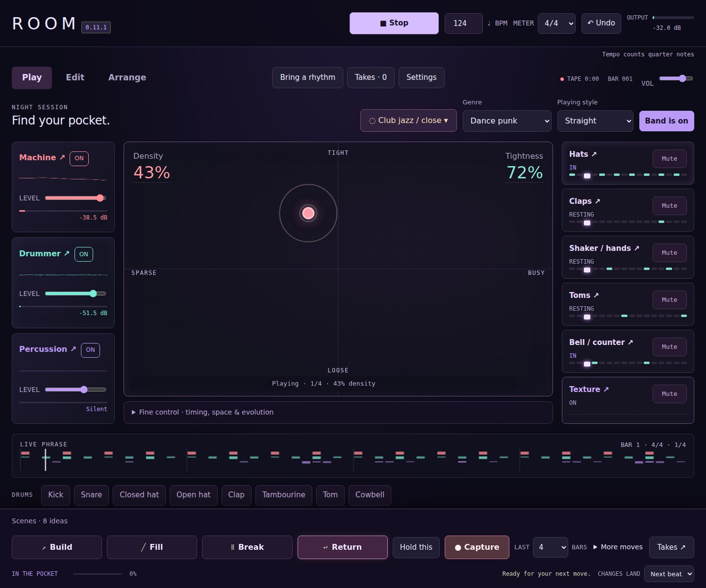Trigger the Fill scene move
706x588 pixels.
point(152,547)
